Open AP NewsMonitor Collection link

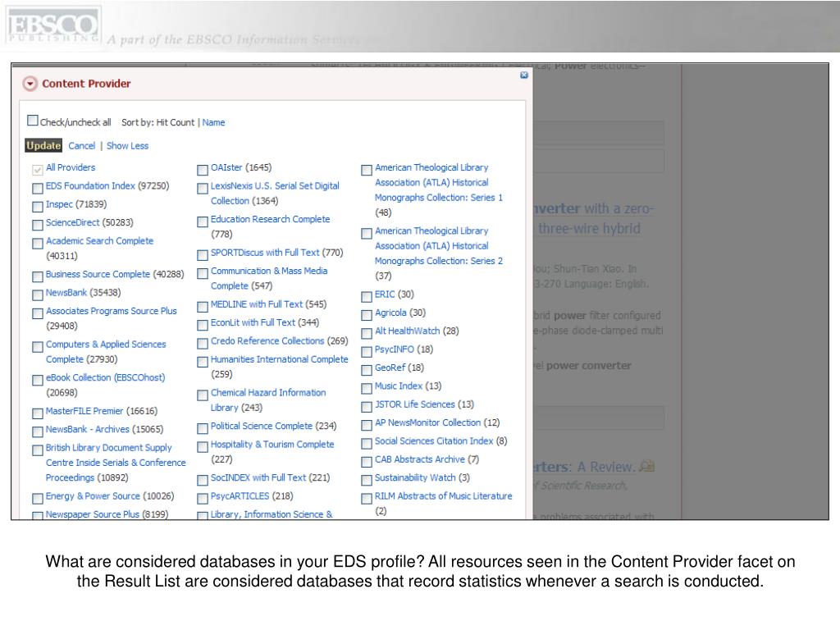tap(427, 422)
